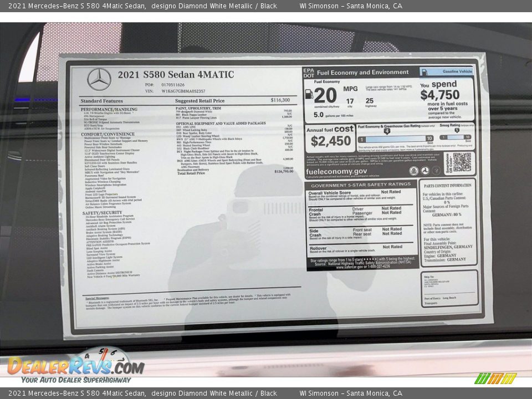Click the smog rating slider marker 5

point(457,130)
